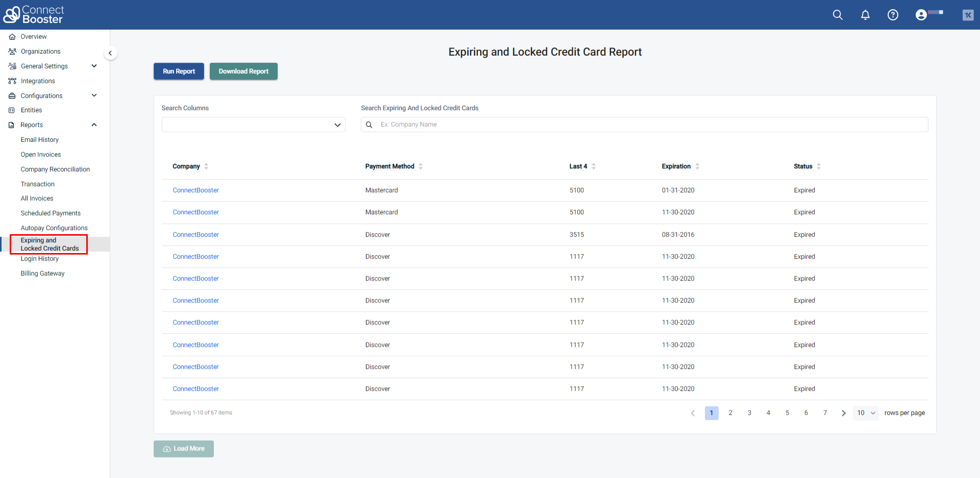980x478 pixels.
Task: Go to page 3
Action: click(x=749, y=413)
